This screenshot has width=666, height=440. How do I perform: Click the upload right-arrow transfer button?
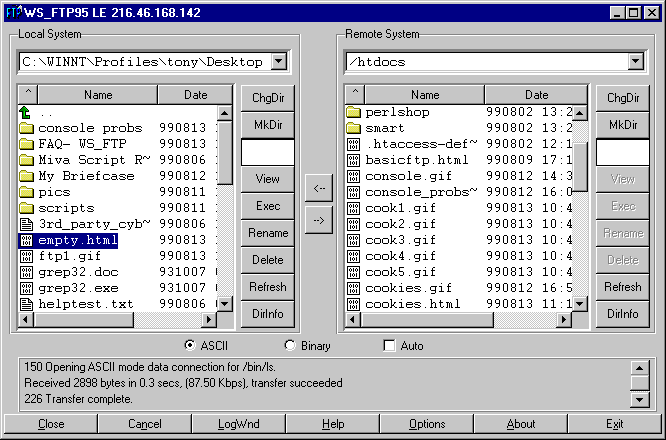(319, 220)
